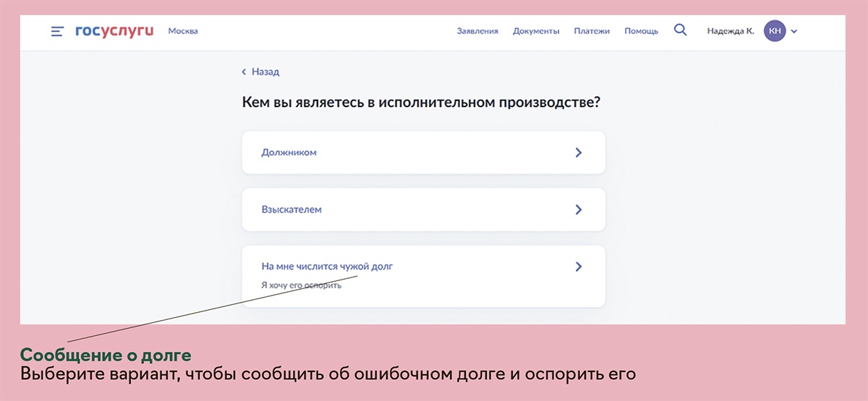The image size is (868, 401).
Task: Click the arrow on Взыскателем card
Action: click(578, 210)
